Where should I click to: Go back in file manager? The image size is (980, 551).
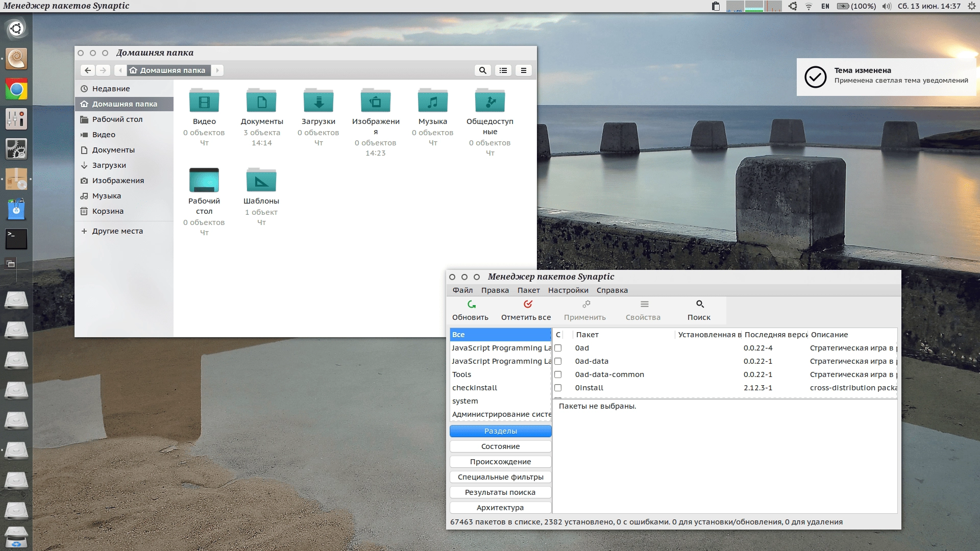pyautogui.click(x=88, y=70)
